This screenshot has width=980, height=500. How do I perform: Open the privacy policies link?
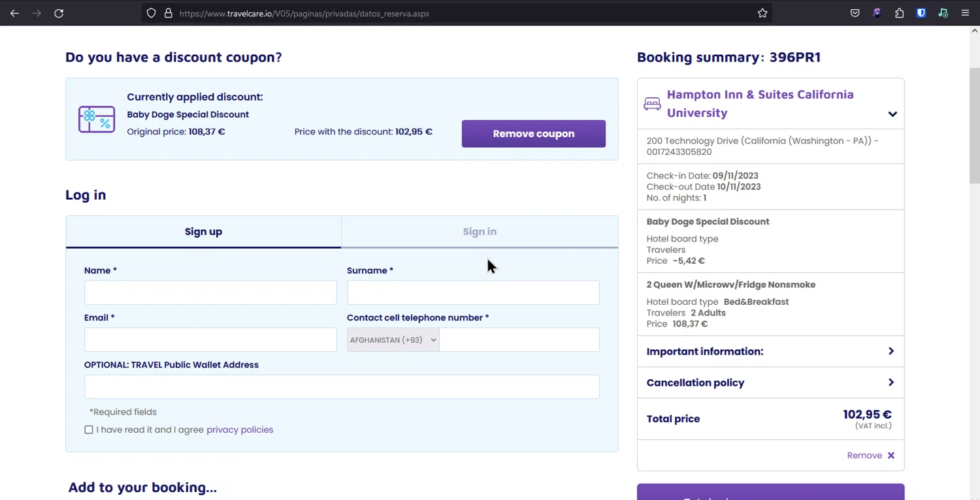(240, 430)
